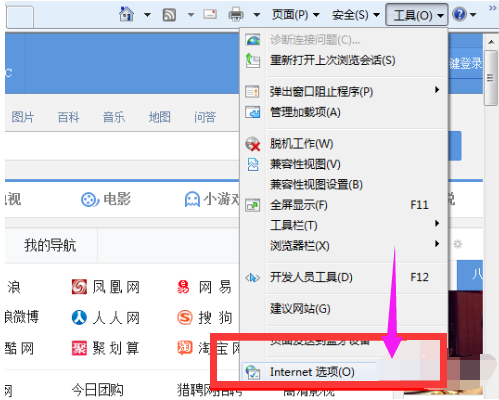The width and height of the screenshot is (499, 400).
Task: Open the Home button dropdown arrow
Action: click(x=147, y=15)
